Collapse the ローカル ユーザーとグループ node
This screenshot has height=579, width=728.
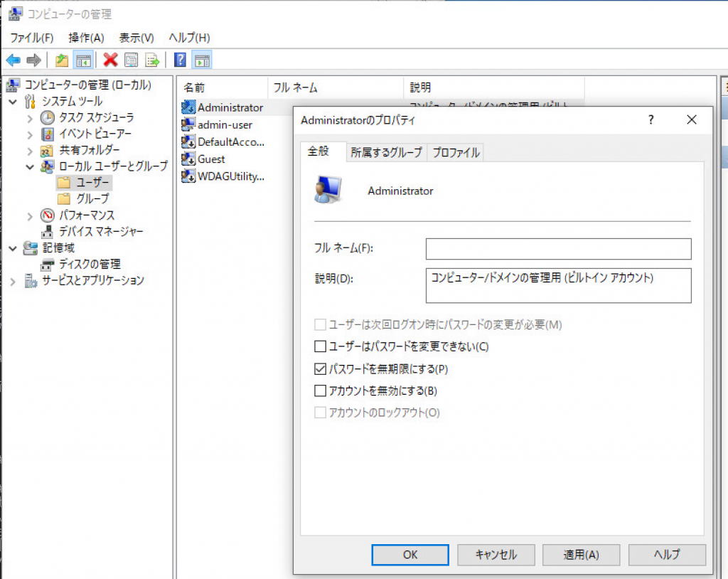coord(30,166)
